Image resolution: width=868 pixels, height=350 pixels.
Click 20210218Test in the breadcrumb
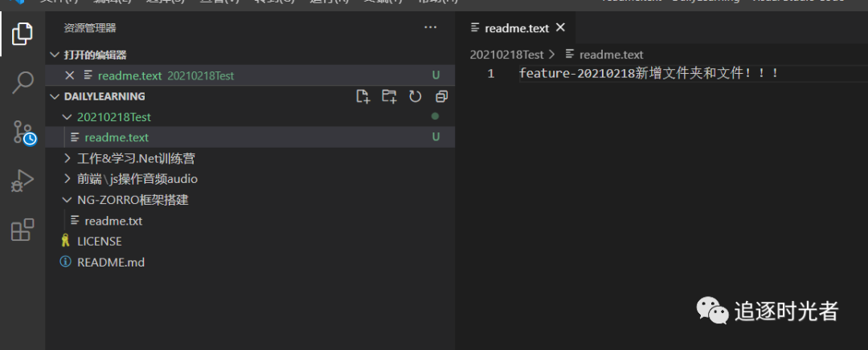(x=506, y=55)
